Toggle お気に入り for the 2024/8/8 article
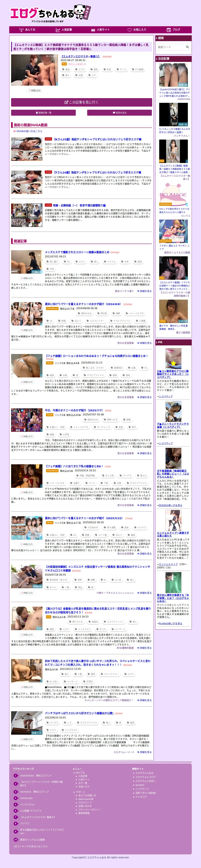 pyautogui.click(x=27, y=330)
